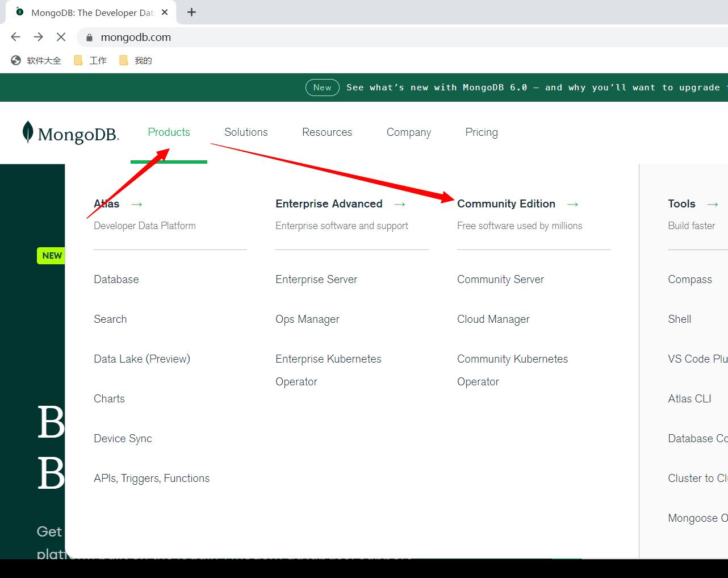Screen dimensions: 728x578
Task: Open the 工作 bookmark folder
Action: (x=91, y=61)
